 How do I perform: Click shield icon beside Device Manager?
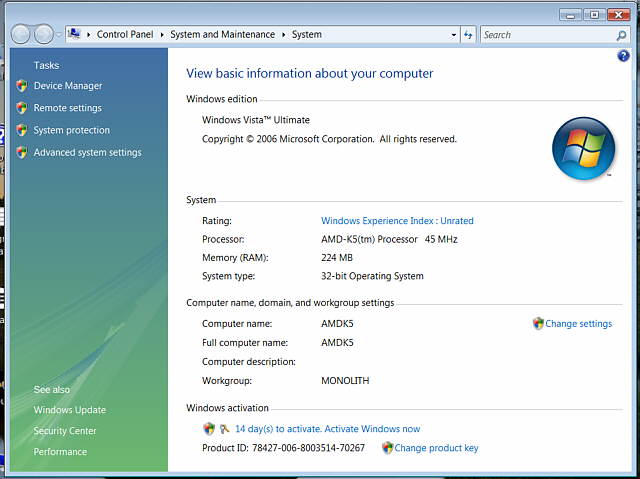(22, 86)
